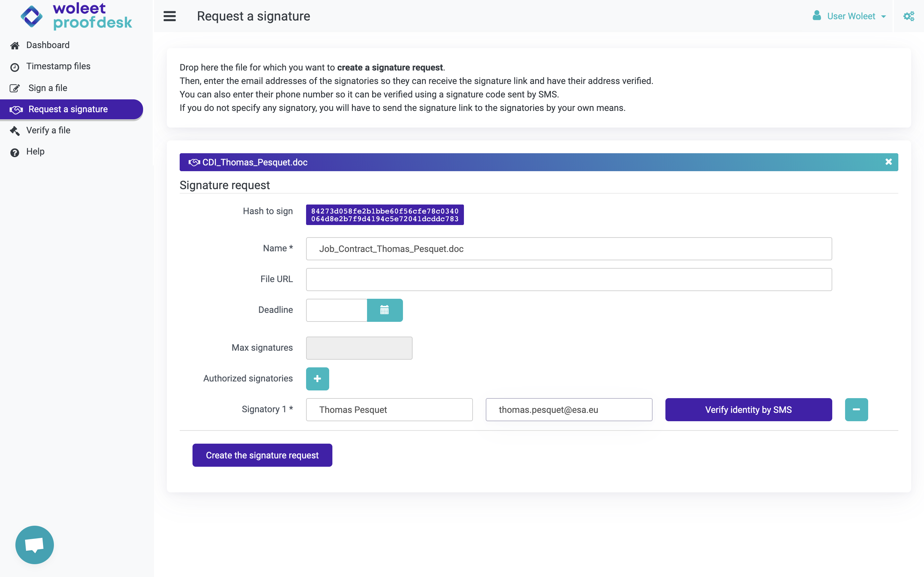This screenshot has height=577, width=924.
Task: Navigate to Sign a file
Action: [48, 88]
